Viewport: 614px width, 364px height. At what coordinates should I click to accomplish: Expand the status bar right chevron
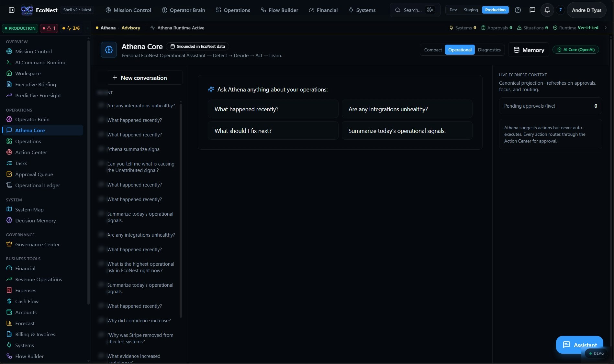[x=606, y=28]
